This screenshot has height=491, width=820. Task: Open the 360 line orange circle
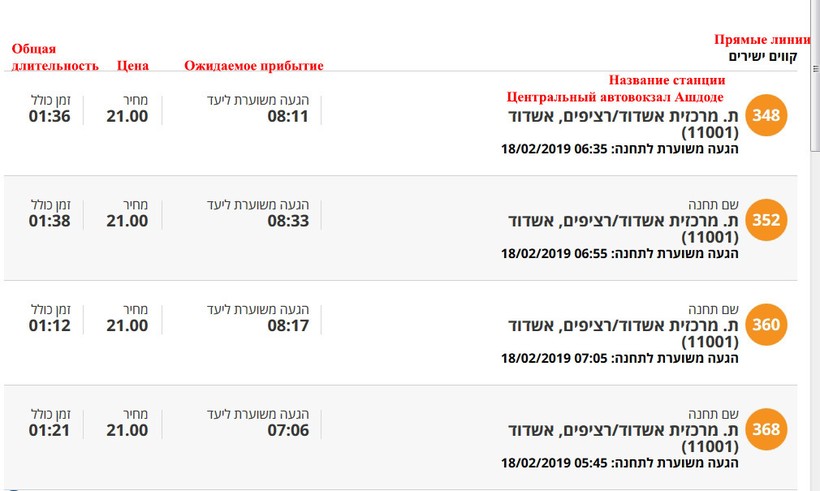tap(767, 324)
